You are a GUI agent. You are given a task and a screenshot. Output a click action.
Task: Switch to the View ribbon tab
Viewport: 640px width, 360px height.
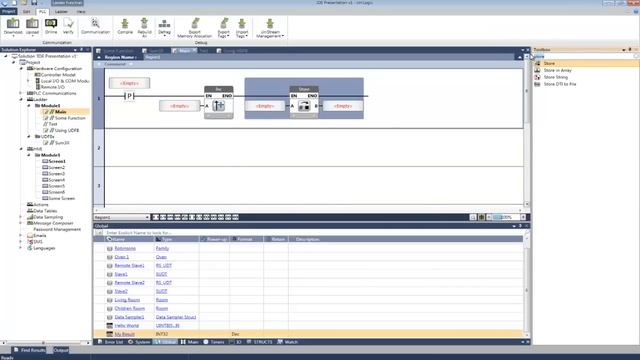pos(81,11)
